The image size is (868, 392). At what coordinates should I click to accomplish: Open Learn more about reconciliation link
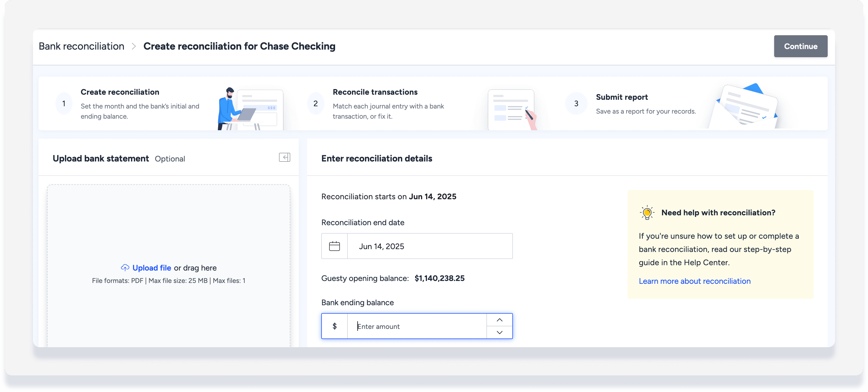(x=694, y=281)
